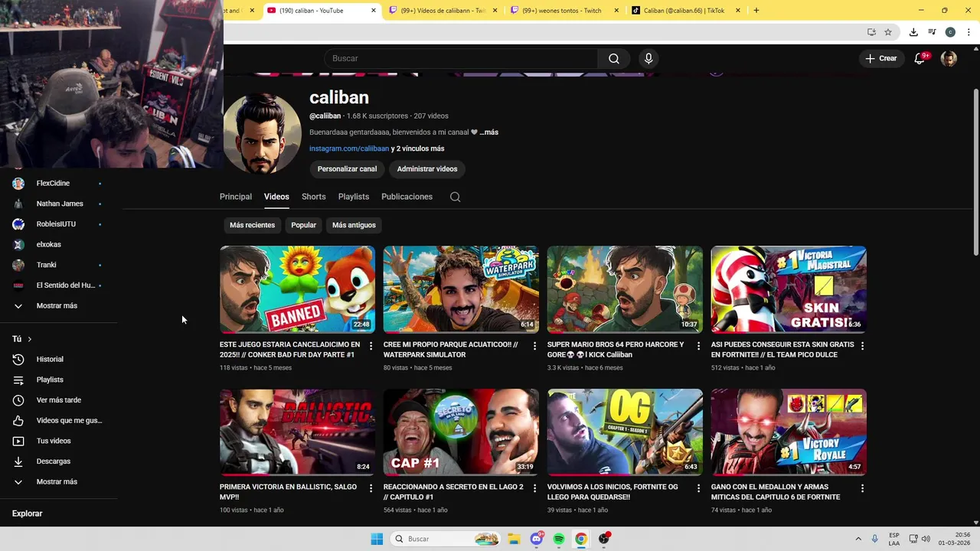980x551 pixels.
Task: Open Spotify from the taskbar
Action: pos(559,539)
